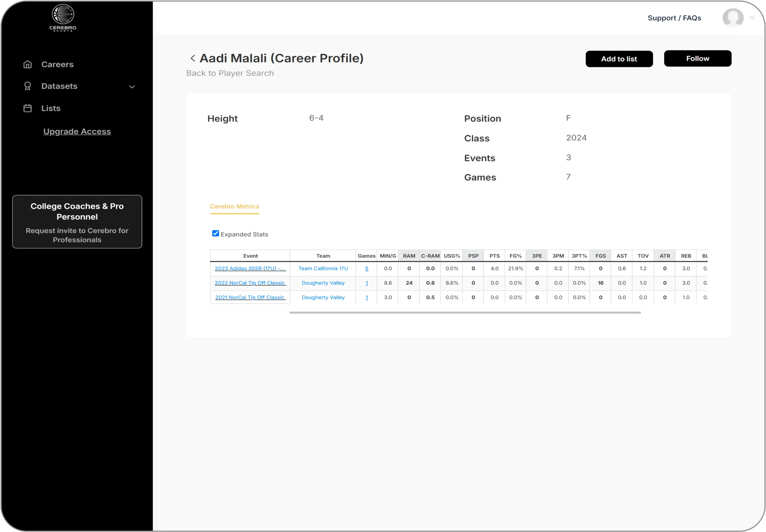
Task: Click the Cerebro Sports logo
Action: pyautogui.click(x=63, y=18)
